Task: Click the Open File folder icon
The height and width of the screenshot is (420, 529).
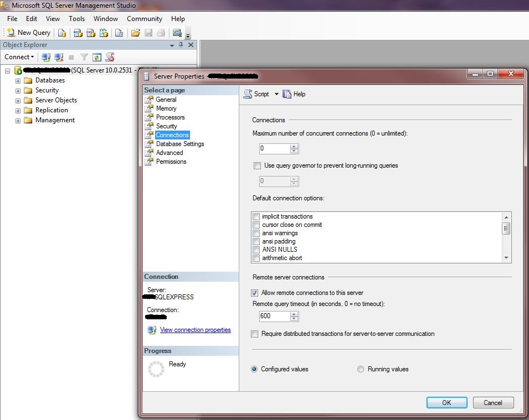Action: pos(136,33)
